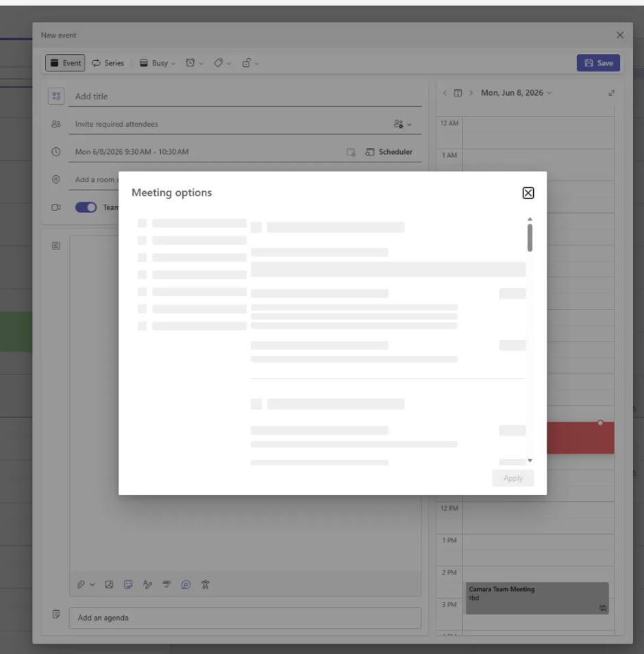Click the Apply button in Meeting options

point(512,478)
